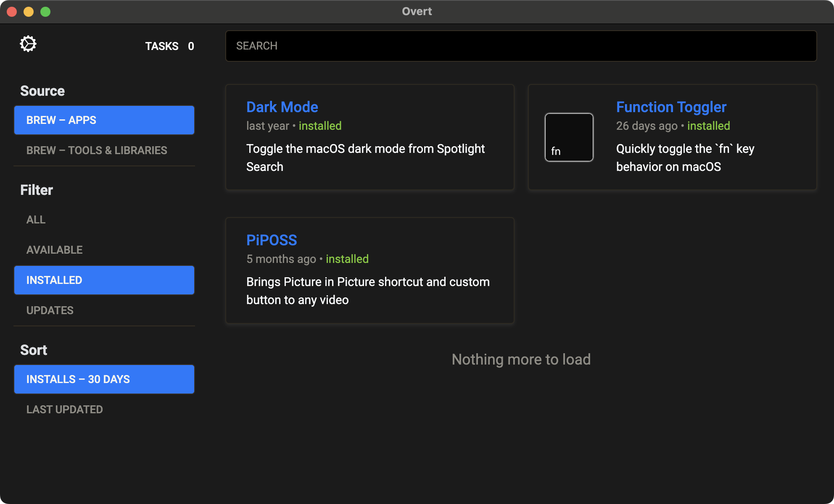Minimize window with the yellow button
This screenshot has width=834, height=504.
pos(29,12)
